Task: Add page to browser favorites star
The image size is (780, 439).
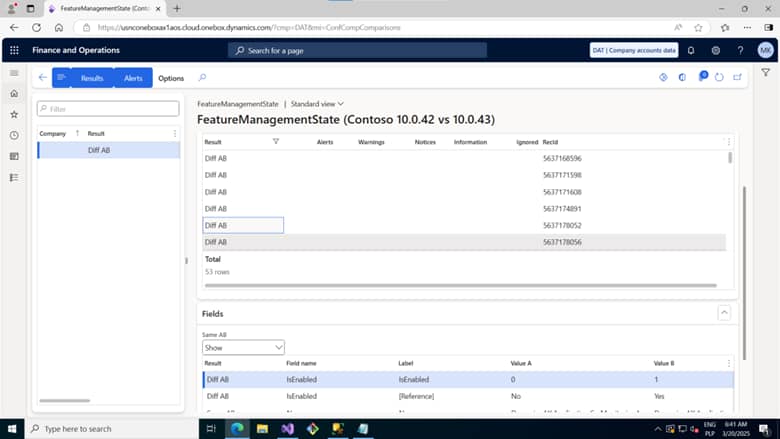Action: pyautogui.click(x=698, y=28)
